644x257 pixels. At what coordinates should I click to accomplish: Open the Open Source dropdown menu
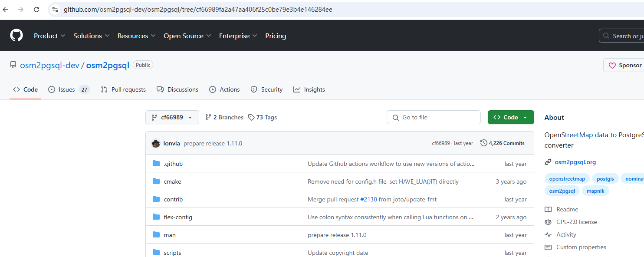coord(187,36)
